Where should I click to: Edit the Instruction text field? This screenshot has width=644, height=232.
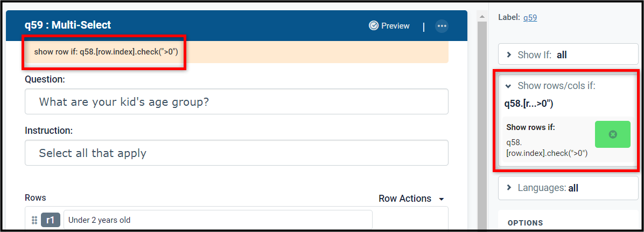(236, 153)
